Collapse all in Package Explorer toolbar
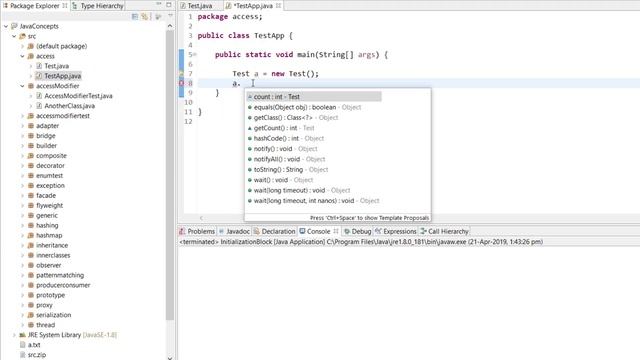Viewport: 640px width, 360px height. pyautogui.click(x=135, y=16)
